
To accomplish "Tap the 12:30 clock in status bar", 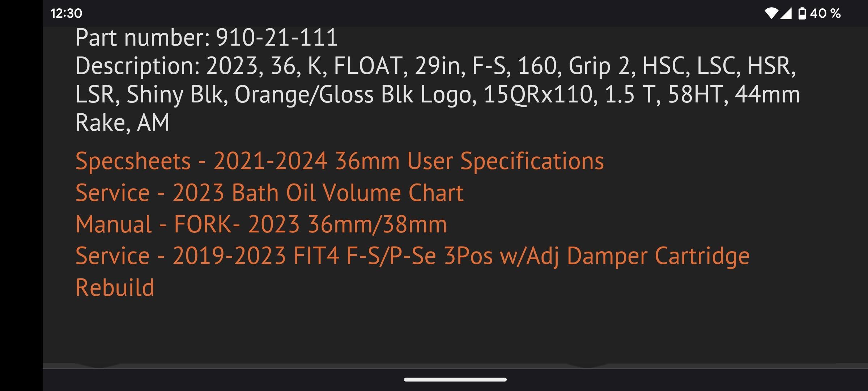I will (67, 13).
